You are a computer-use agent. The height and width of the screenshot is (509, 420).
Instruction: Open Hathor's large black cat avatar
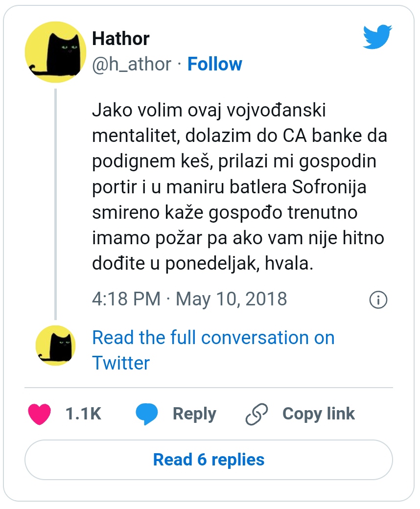pyautogui.click(x=55, y=52)
